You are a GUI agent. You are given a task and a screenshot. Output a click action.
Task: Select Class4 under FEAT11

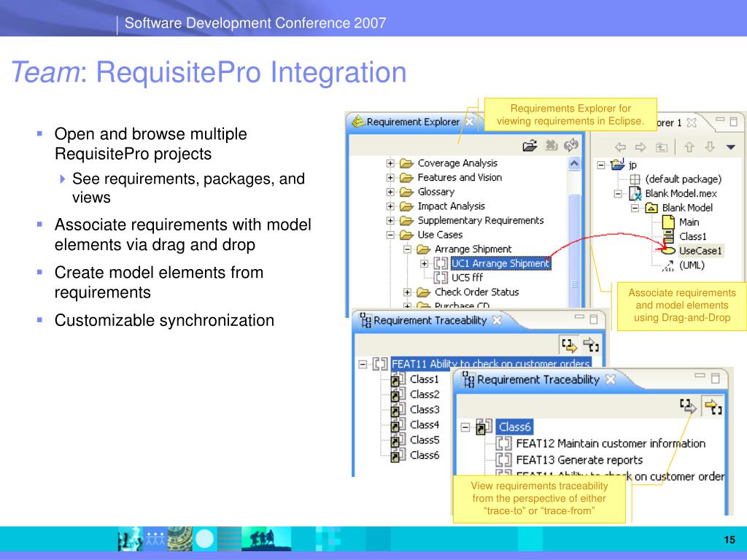coord(425,425)
